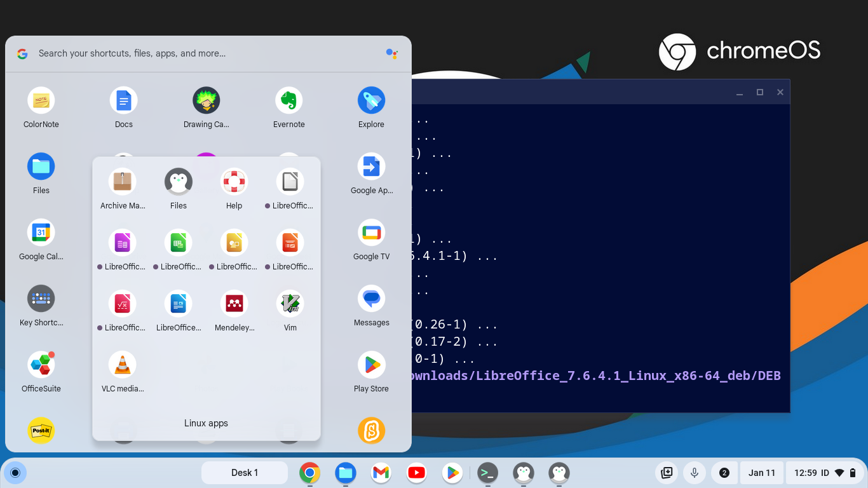Launch Evernote from the launcher
Viewport: 868px width, 488px height.
(289, 100)
